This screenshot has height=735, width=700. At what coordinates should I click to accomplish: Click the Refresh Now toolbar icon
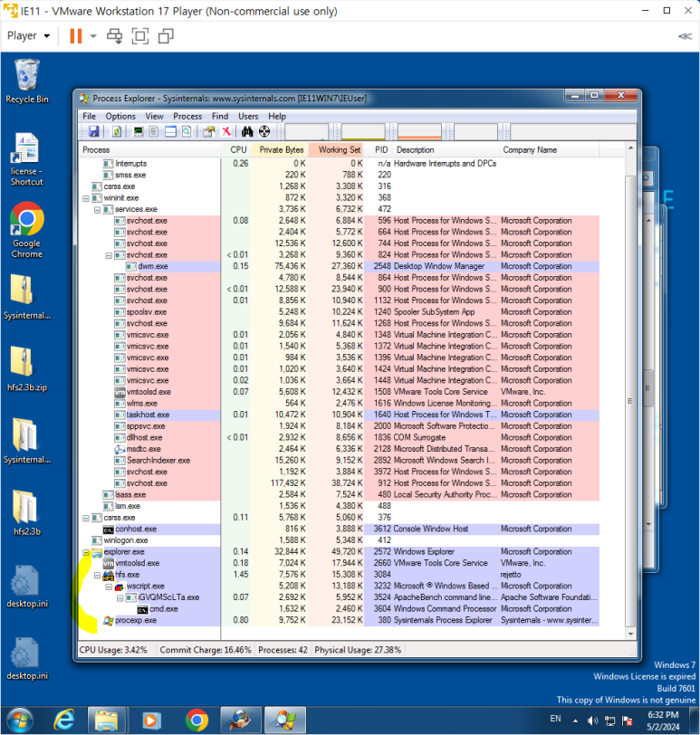click(117, 132)
